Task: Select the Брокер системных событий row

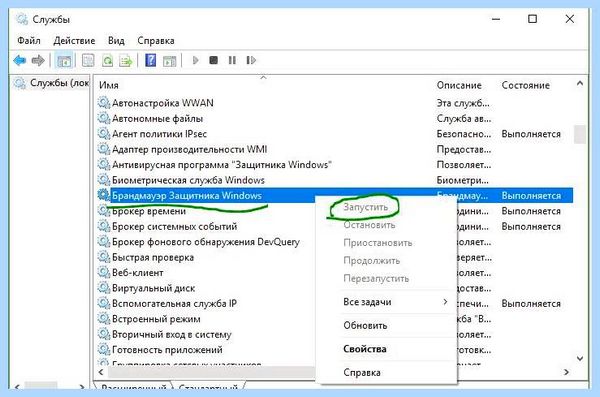Action: tap(174, 227)
